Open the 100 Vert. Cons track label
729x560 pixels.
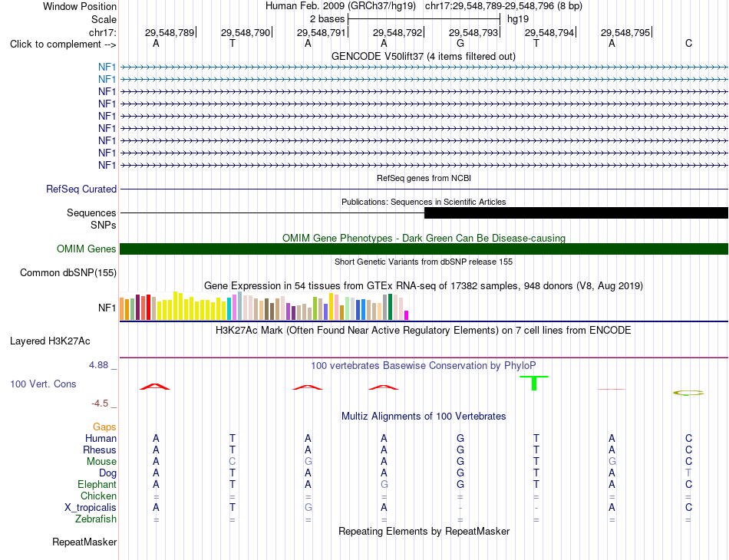point(43,384)
